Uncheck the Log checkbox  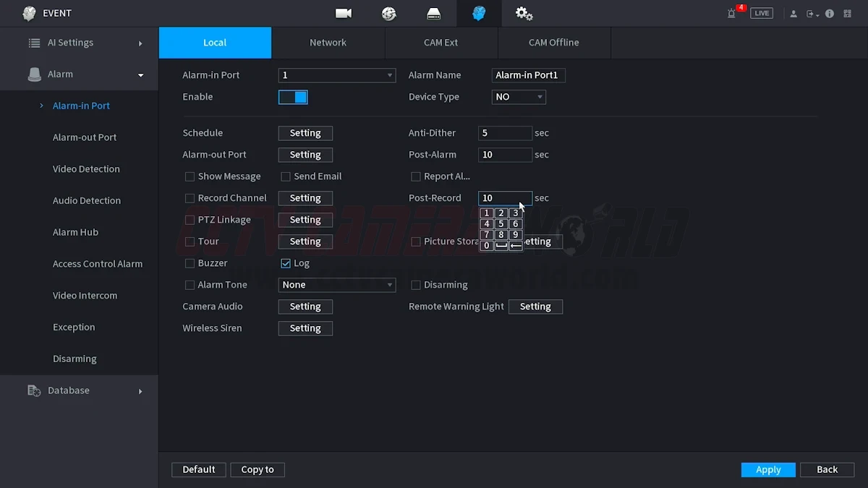click(286, 263)
